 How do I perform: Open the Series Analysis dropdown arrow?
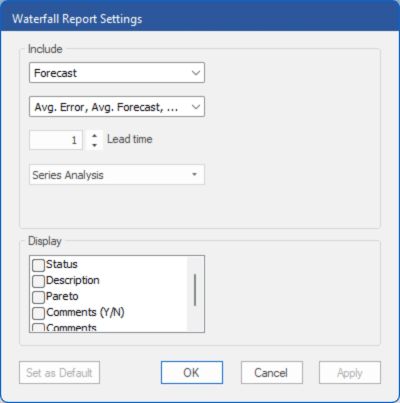click(x=195, y=174)
